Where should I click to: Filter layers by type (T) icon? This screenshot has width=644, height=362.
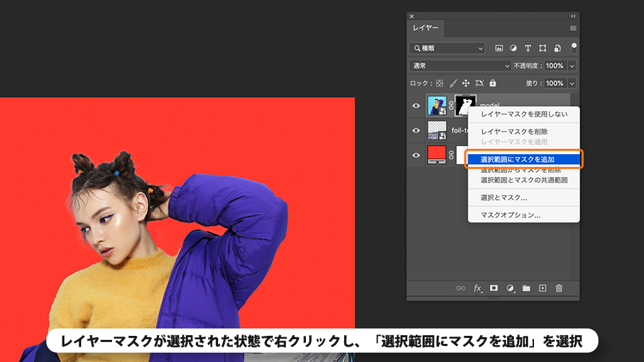click(x=528, y=48)
